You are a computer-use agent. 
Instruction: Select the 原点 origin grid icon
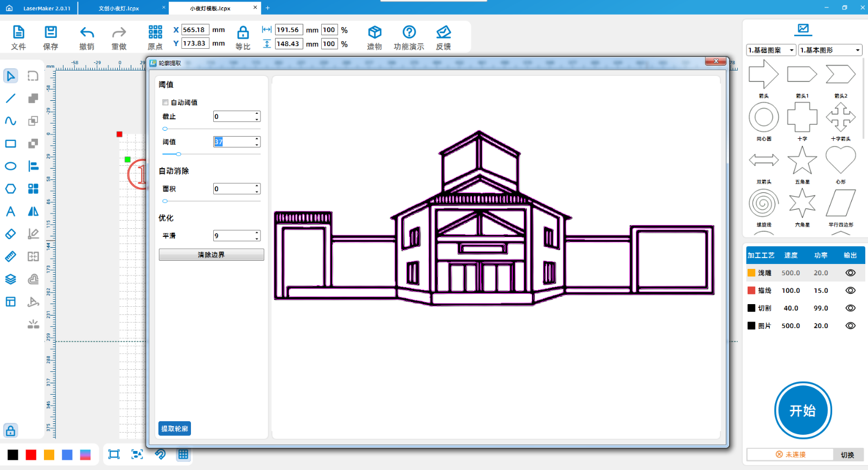(x=155, y=33)
